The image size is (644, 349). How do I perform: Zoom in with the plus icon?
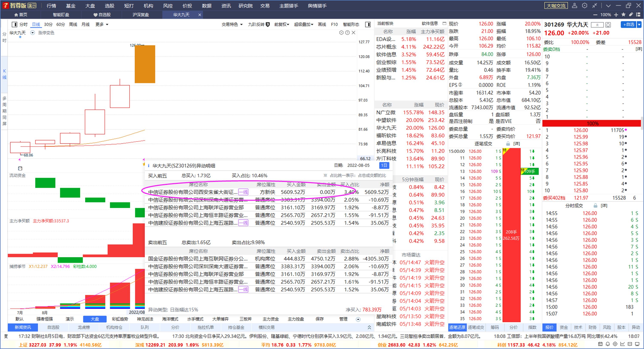point(616,15)
